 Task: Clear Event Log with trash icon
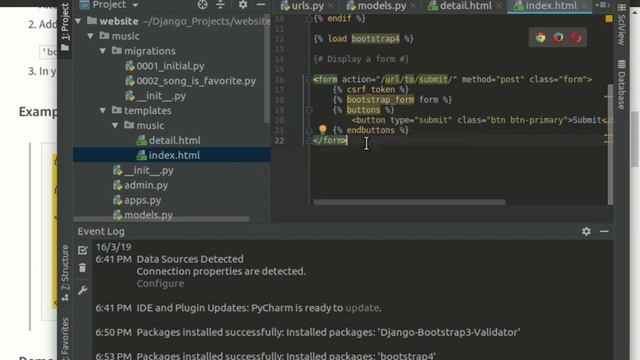[x=82, y=268]
